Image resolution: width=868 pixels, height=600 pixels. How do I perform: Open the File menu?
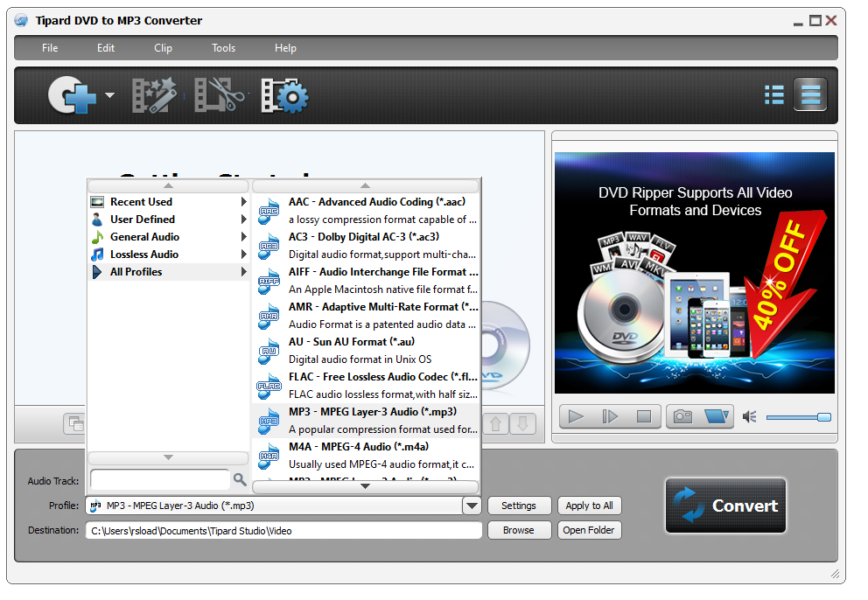coord(50,48)
